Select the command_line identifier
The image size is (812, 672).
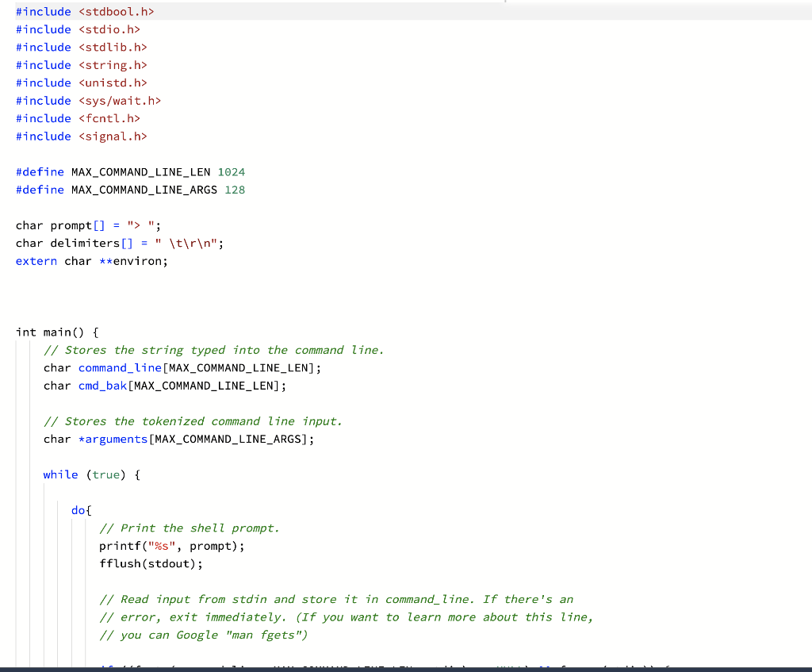coord(119,367)
